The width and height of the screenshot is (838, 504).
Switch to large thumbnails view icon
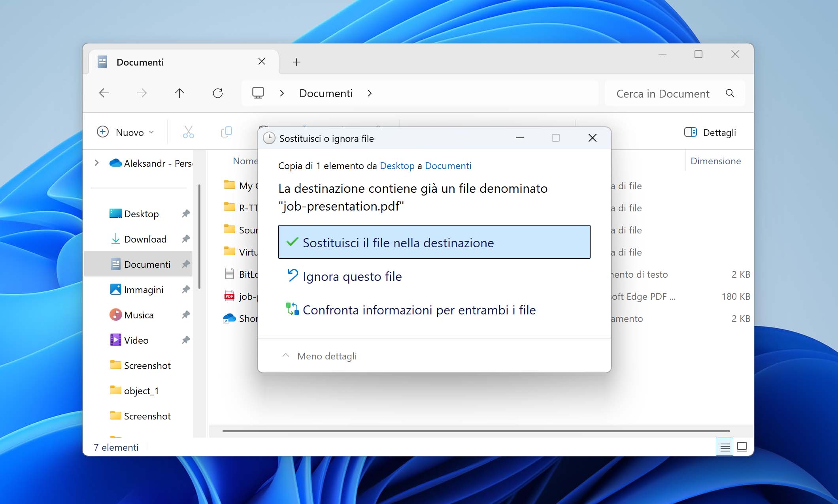pos(742,447)
